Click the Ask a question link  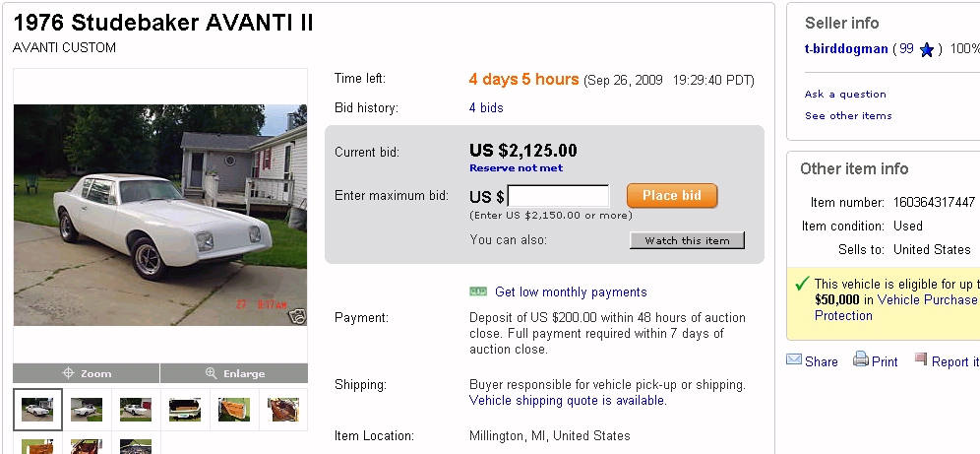point(845,95)
